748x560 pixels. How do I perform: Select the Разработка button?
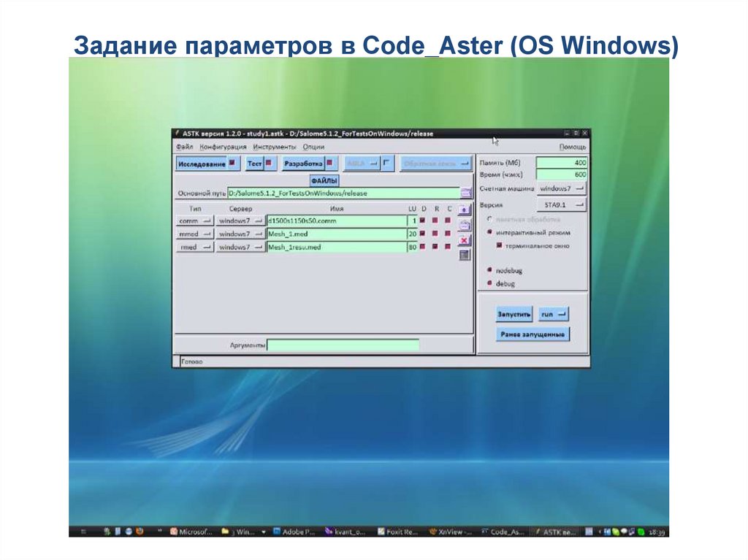[x=303, y=164]
